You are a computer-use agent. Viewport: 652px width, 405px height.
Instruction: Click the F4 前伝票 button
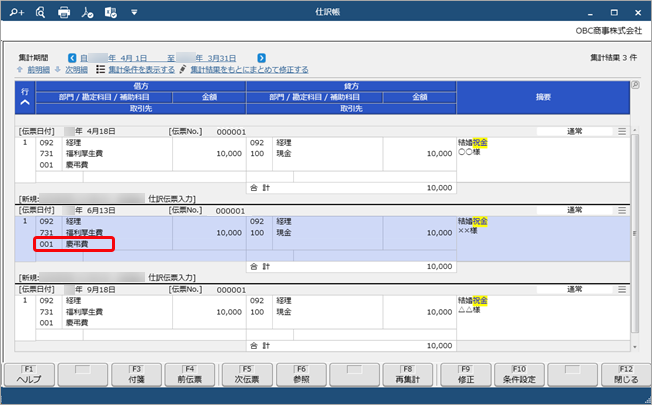pos(190,375)
